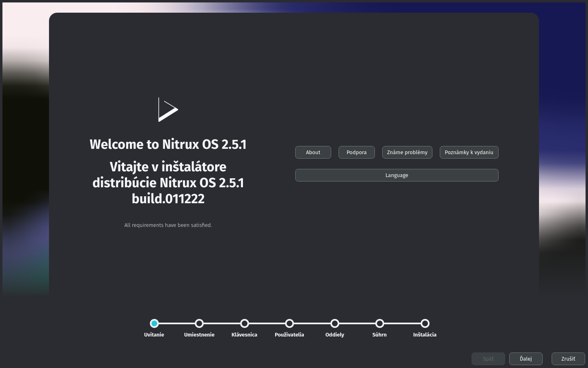Click the Nitrux logo icon

click(x=168, y=110)
